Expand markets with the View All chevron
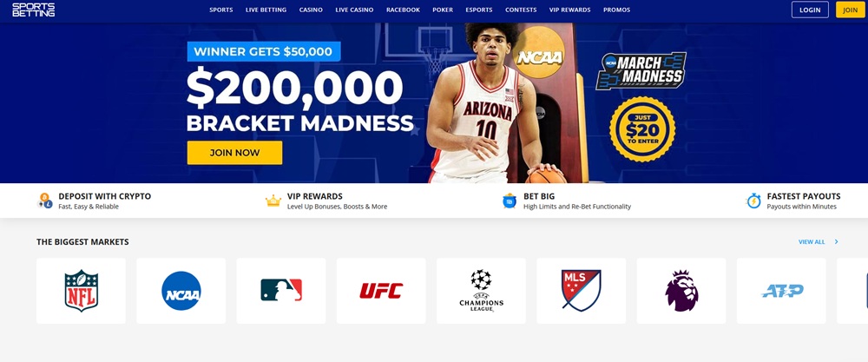Viewport: 868px width, 362px height. click(x=837, y=242)
